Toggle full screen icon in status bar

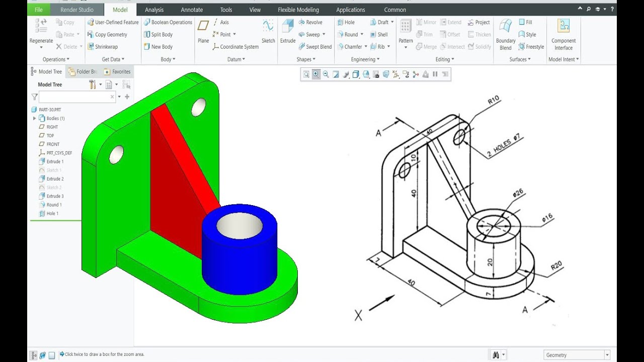52,355
